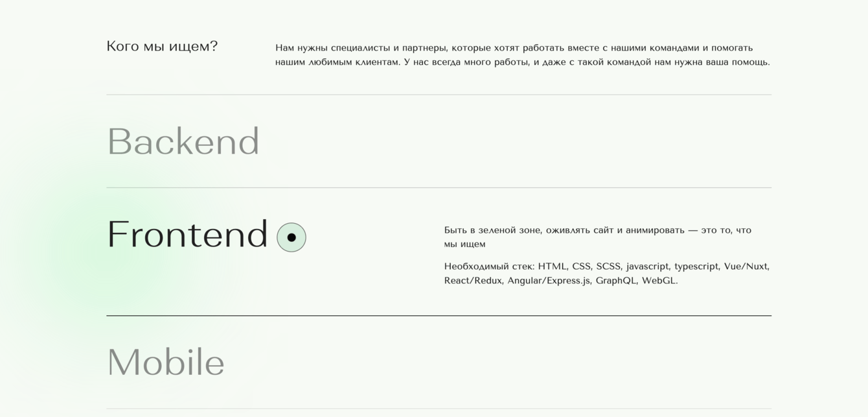Collapse the Frontend section heading

187,234
